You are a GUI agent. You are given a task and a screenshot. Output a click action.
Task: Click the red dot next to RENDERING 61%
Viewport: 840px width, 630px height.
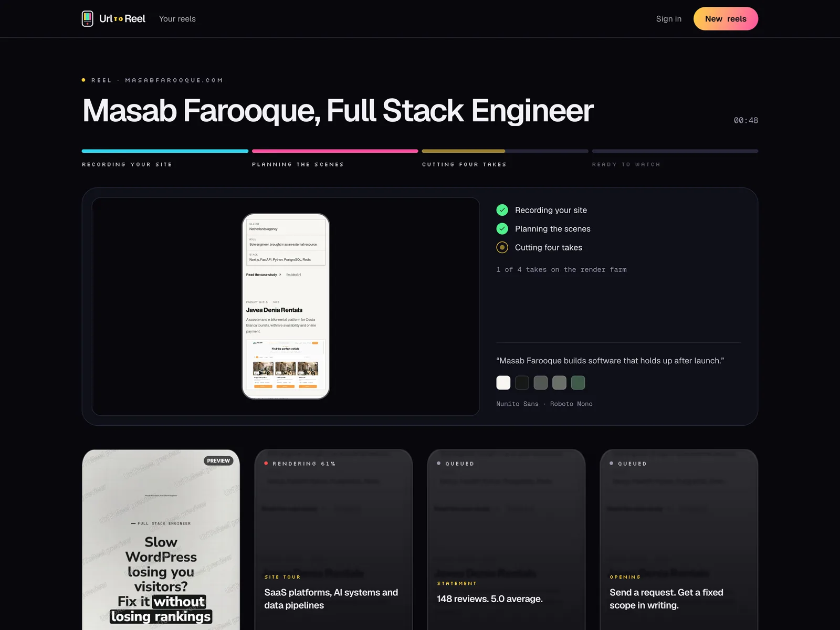click(x=266, y=464)
